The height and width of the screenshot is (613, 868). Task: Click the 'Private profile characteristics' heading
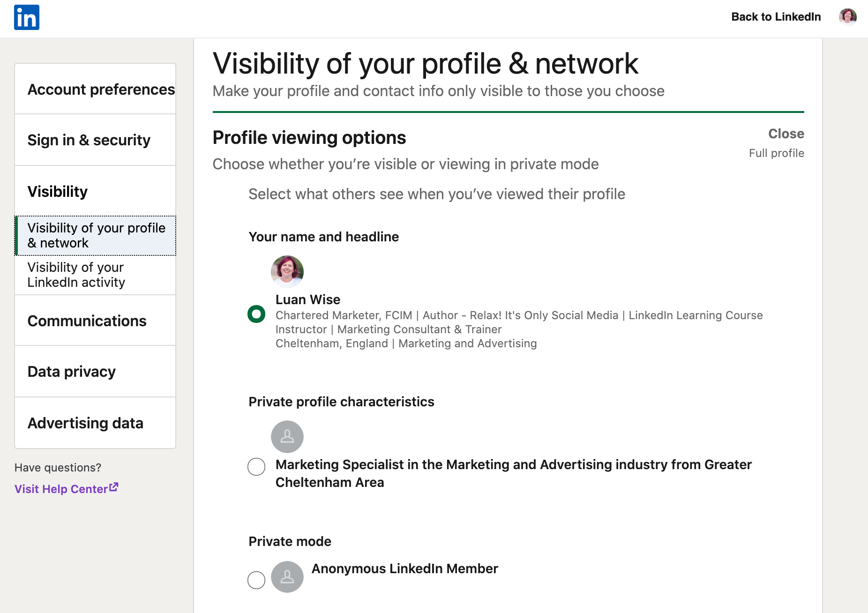[342, 402]
